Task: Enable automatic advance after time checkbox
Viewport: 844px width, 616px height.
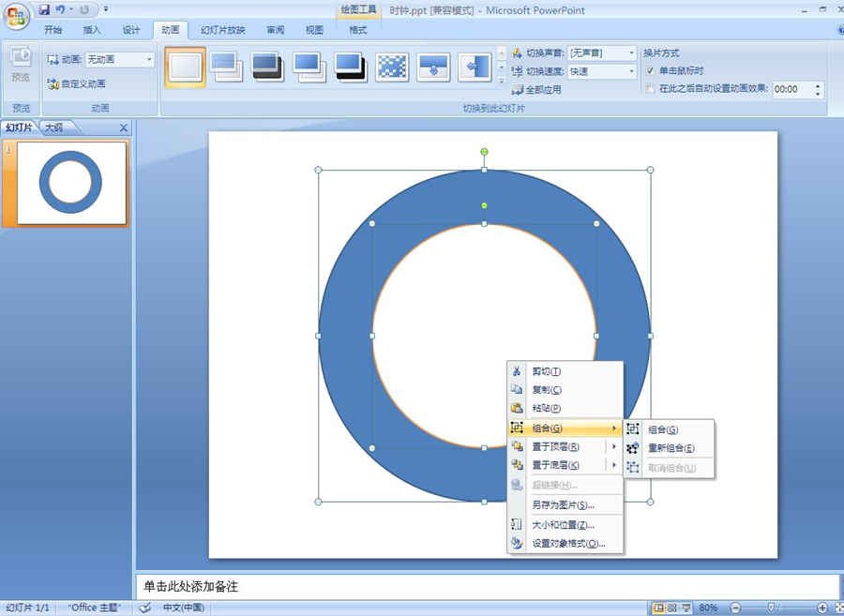Action: (x=650, y=89)
